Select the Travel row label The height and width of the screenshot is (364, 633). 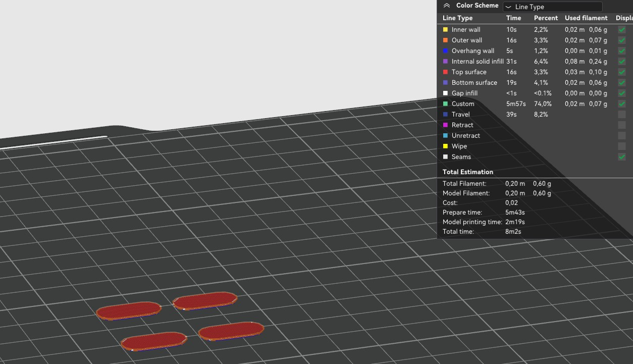coord(461,115)
